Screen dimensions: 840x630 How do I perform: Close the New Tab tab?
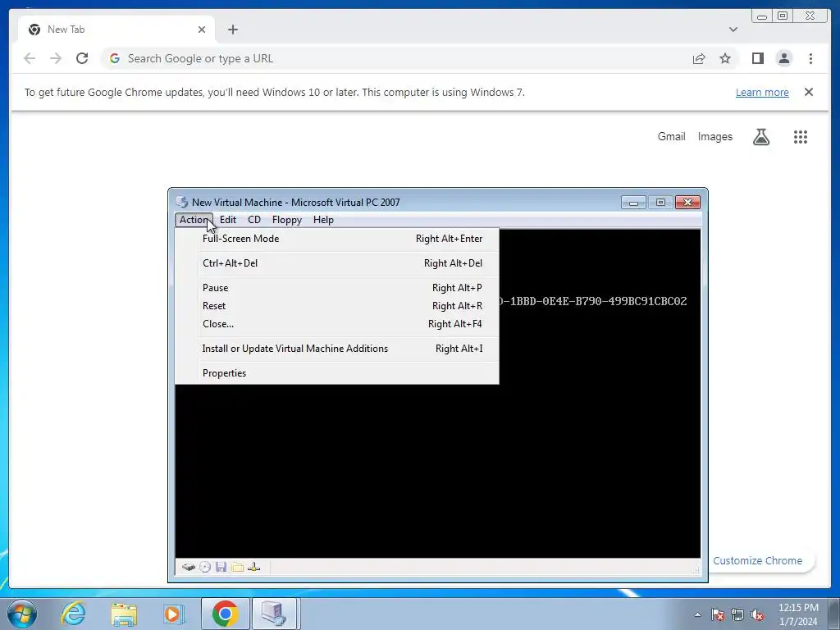pyautogui.click(x=202, y=30)
